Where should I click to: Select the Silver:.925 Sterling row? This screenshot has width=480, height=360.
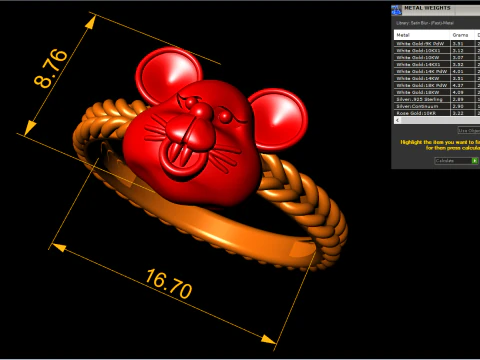click(x=437, y=99)
